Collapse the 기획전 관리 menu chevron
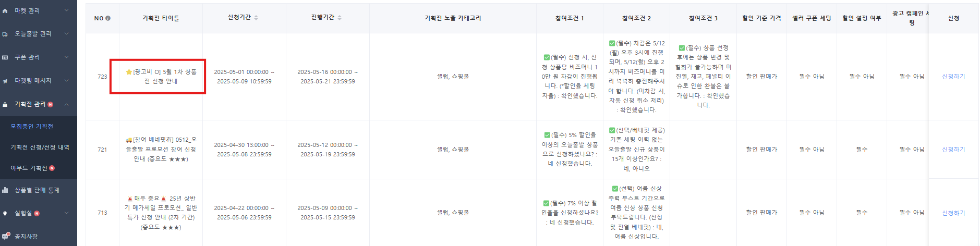 tap(67, 104)
